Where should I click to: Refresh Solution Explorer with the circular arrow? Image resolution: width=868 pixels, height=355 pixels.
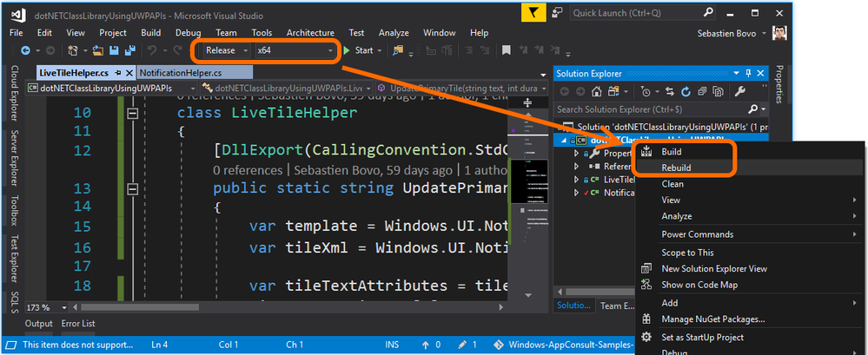point(686,91)
